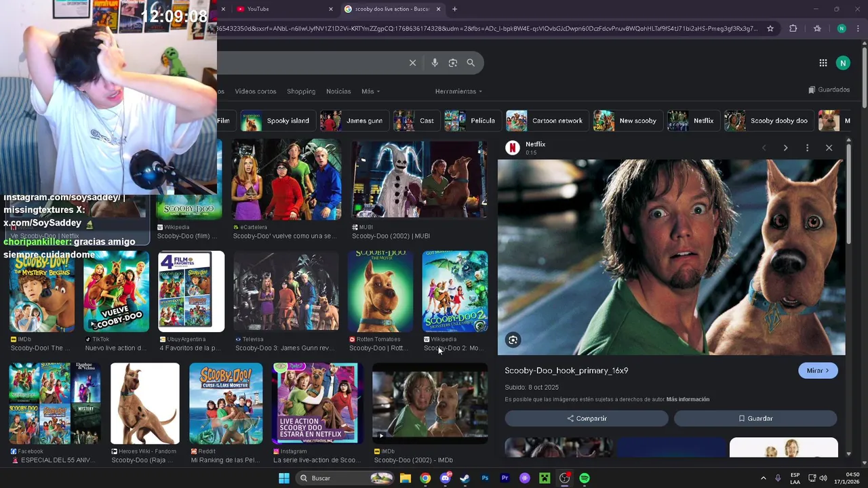The height and width of the screenshot is (488, 868).
Task: Open Google Lens image search
Action: [x=453, y=63]
